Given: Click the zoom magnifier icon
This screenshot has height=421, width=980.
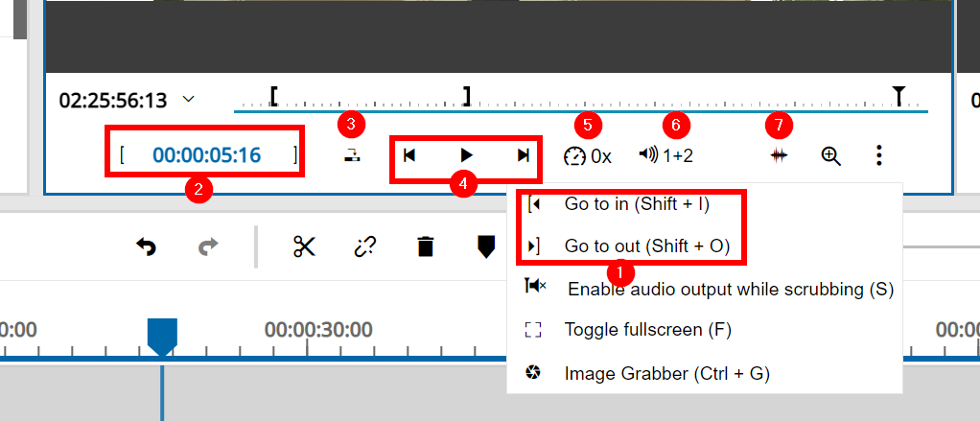Looking at the screenshot, I should (831, 155).
